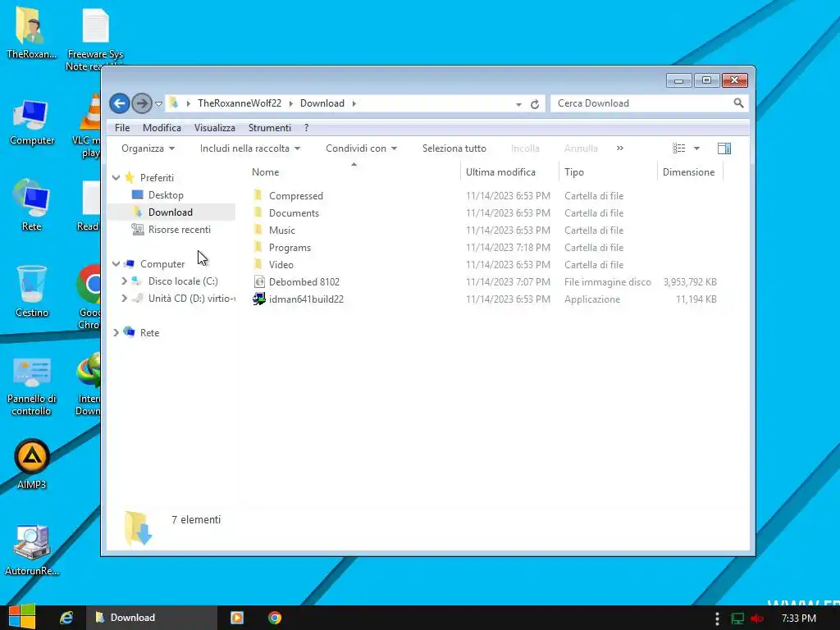Image resolution: width=840 pixels, height=630 pixels.
Task: Open recent locations dropdown beside forward arrow
Action: pyautogui.click(x=158, y=104)
